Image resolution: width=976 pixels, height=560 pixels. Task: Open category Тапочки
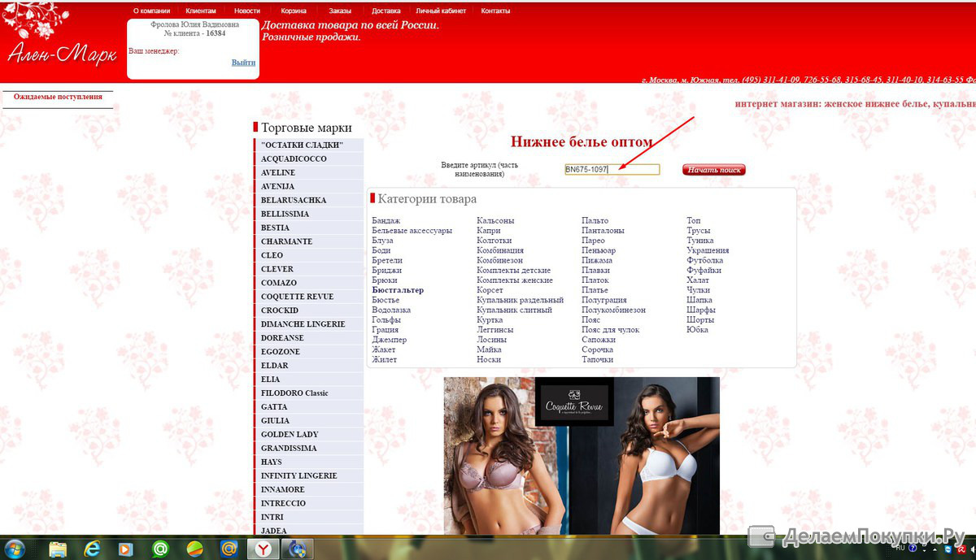point(597,359)
